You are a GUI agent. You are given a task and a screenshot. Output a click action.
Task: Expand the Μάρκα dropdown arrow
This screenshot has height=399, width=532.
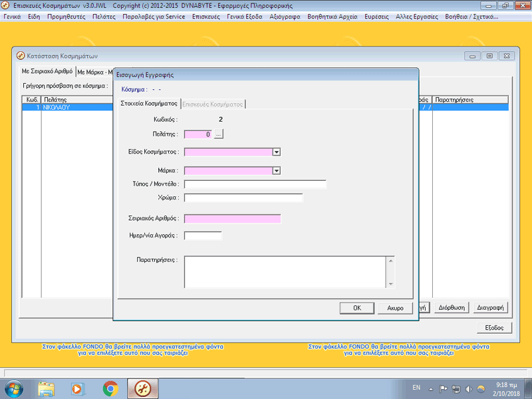click(x=277, y=171)
